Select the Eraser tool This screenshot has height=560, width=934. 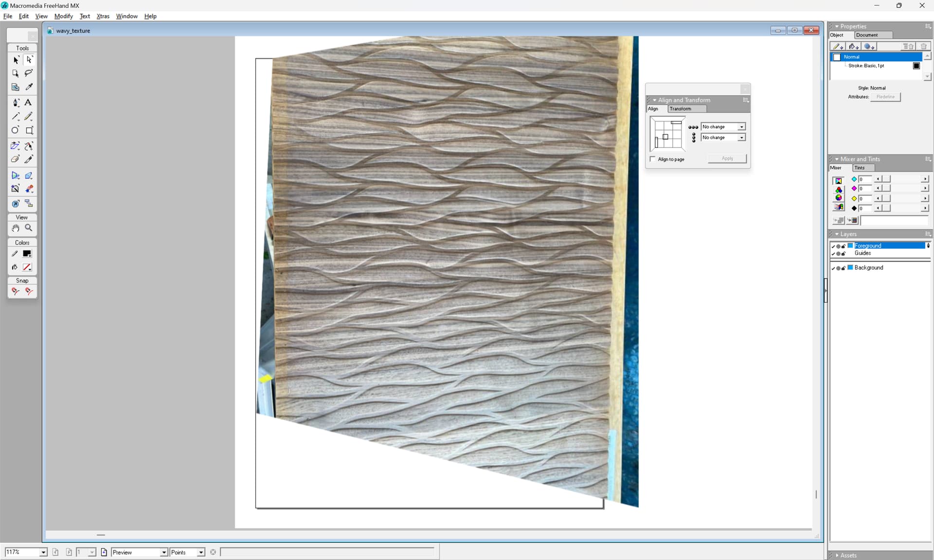pos(16,159)
